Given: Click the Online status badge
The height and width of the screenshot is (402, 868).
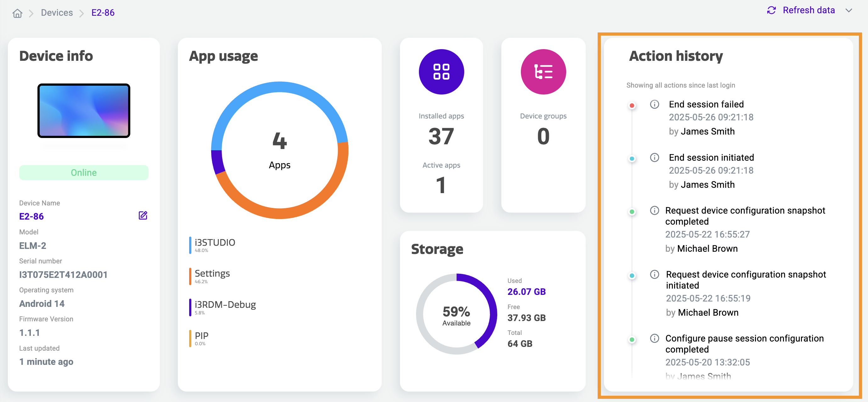Looking at the screenshot, I should click(84, 173).
